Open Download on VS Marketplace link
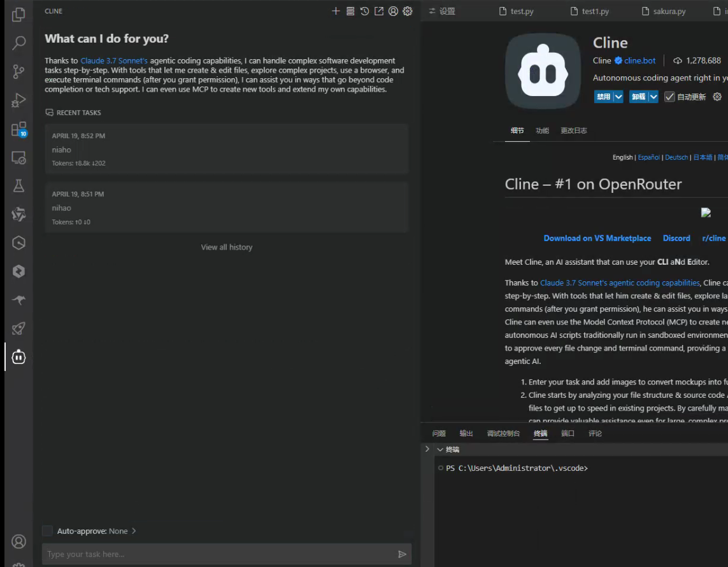Viewport: 728px width, 567px height. click(x=597, y=238)
